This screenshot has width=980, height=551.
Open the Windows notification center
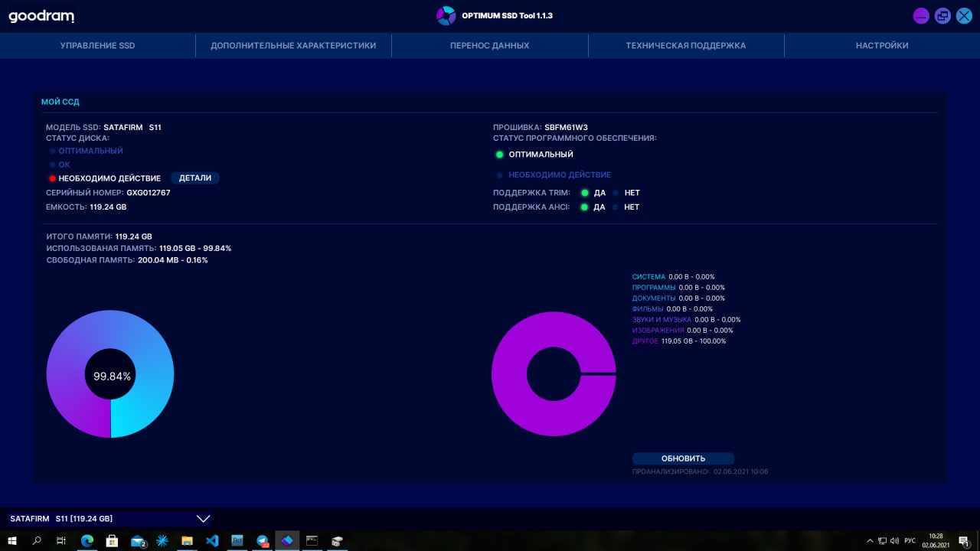(964, 540)
